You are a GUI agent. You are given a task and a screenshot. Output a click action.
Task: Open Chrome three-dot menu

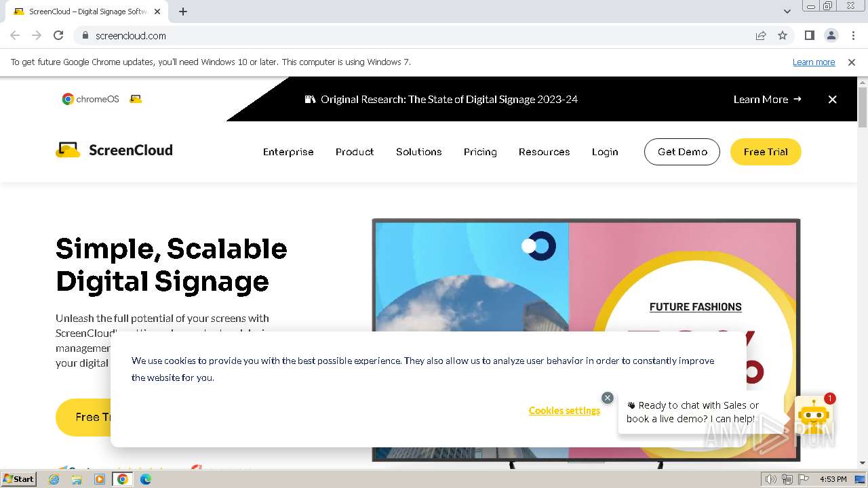853,35
